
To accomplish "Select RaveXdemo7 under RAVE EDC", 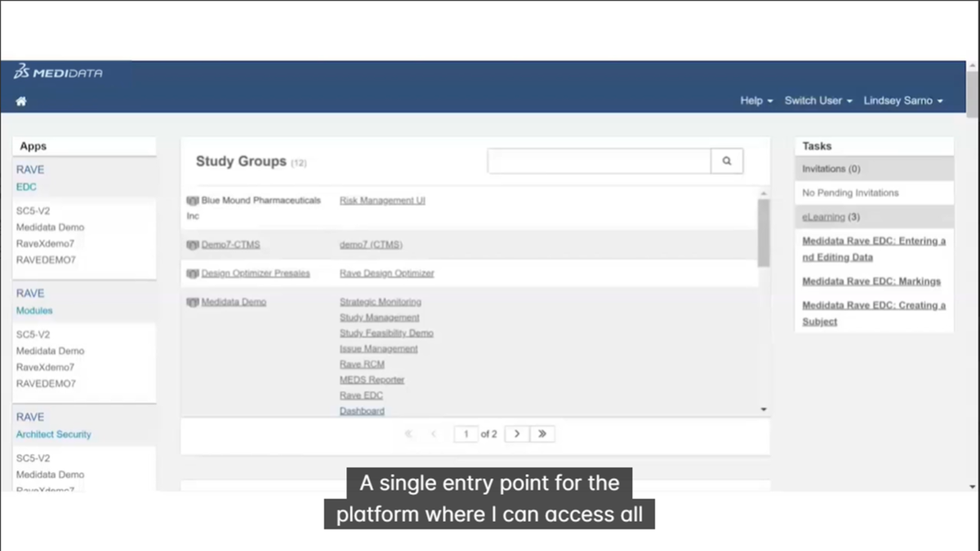I will (x=45, y=243).
